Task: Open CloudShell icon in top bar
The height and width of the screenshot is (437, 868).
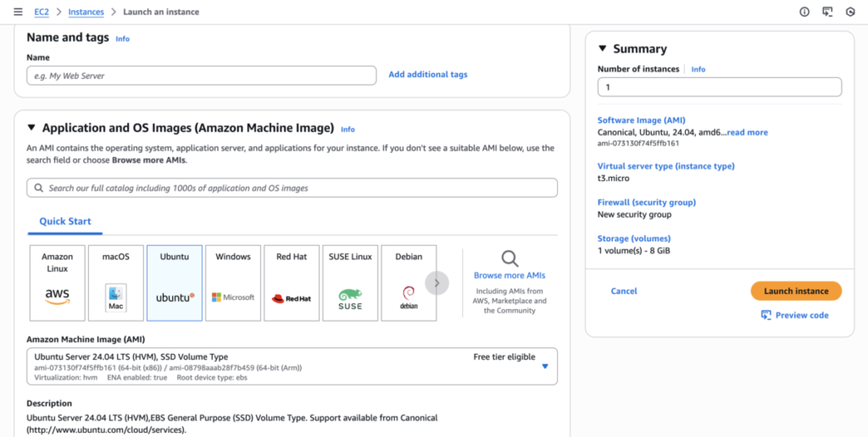Action: (x=827, y=12)
